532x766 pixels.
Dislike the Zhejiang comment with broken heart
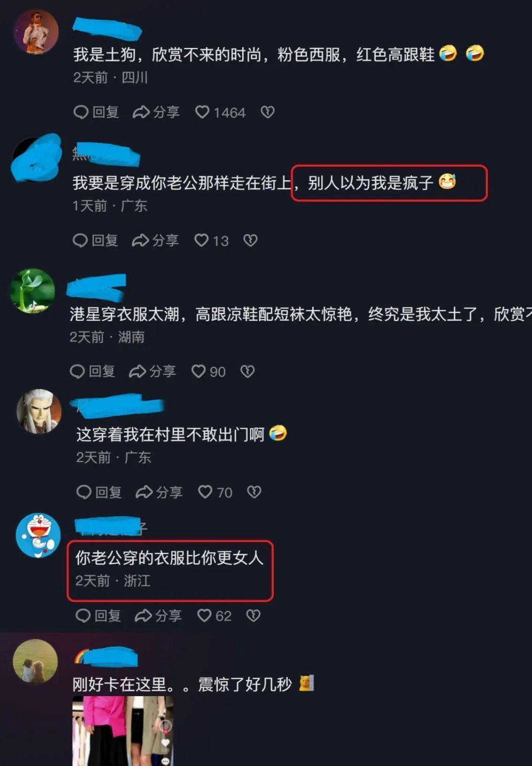point(253,615)
